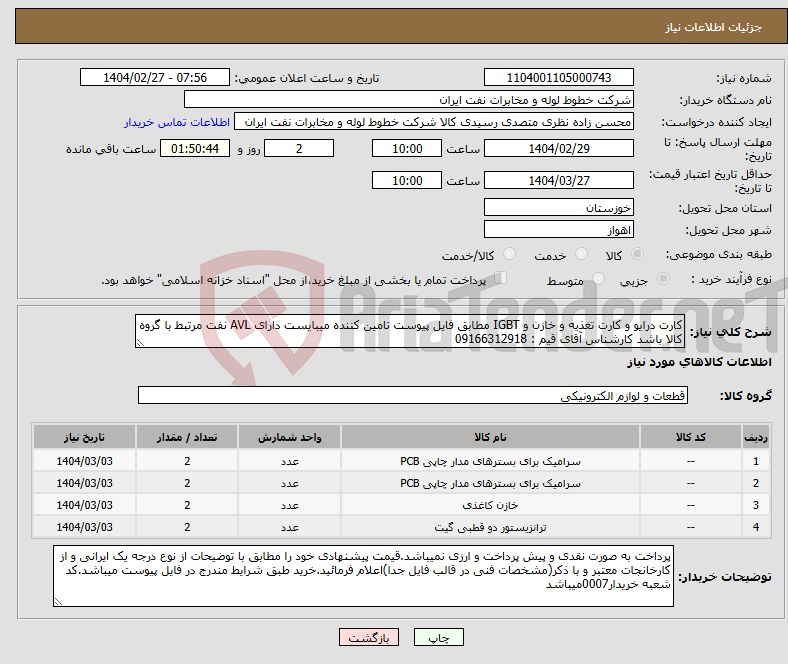Click the buyer notes text area
Viewport: 788px width, 664px height.
pyautogui.click(x=363, y=576)
